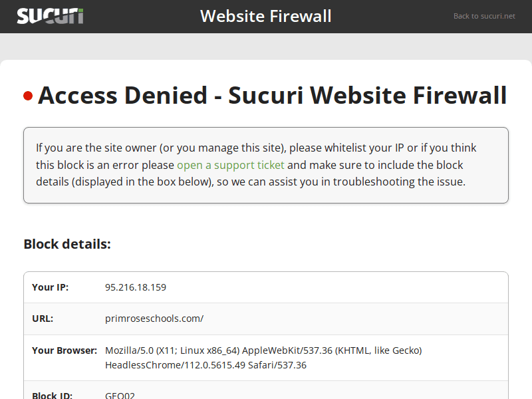Click the 'Your IP:' row label
Screen dimensions: 532x399
pos(50,287)
